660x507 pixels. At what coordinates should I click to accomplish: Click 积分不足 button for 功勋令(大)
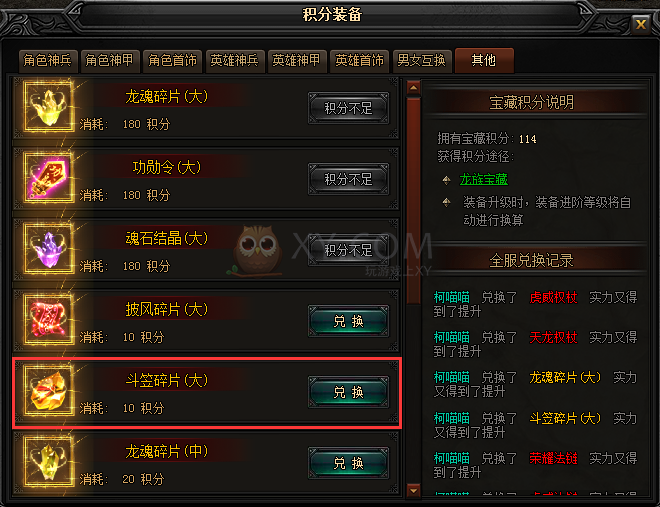click(349, 180)
